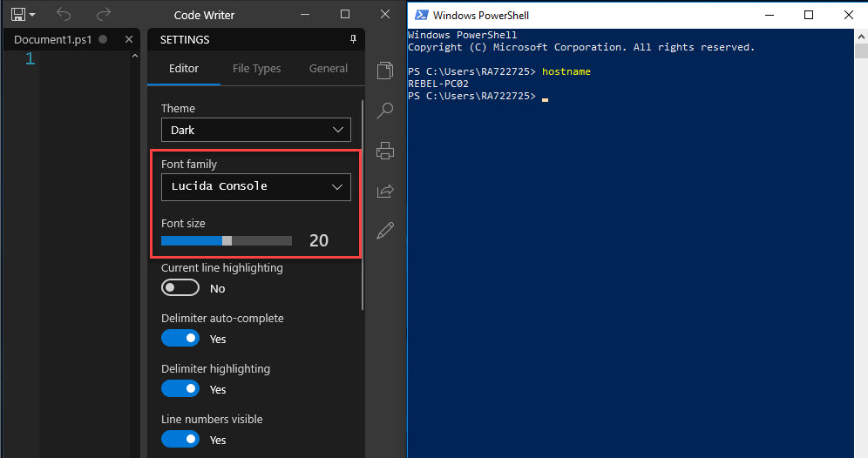Enable Current line highlighting toggle
868x458 pixels.
pos(180,287)
